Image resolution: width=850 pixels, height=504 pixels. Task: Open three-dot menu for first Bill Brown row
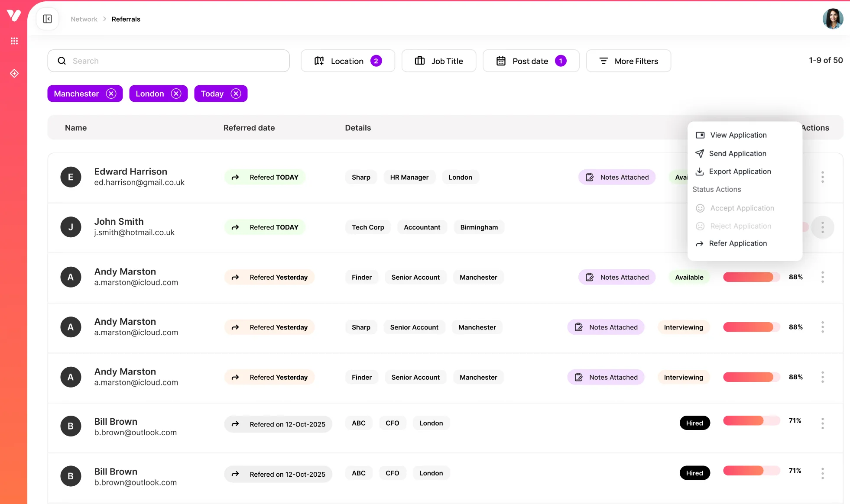(x=822, y=423)
